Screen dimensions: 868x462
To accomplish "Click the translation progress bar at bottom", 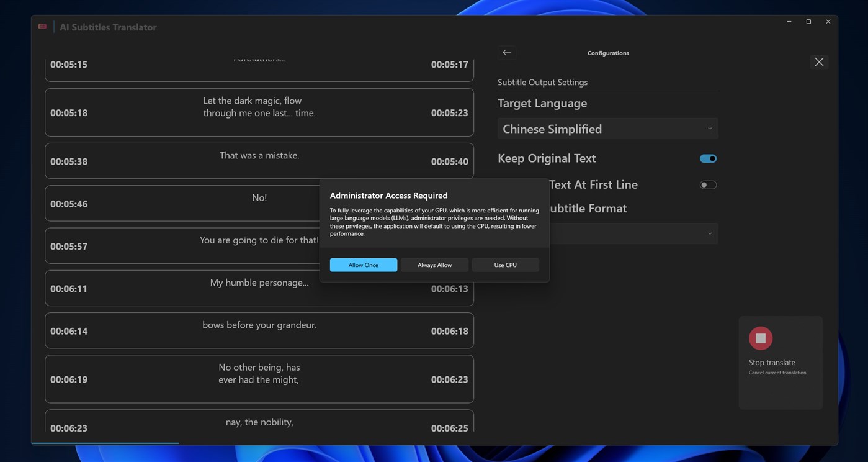I will [105, 443].
